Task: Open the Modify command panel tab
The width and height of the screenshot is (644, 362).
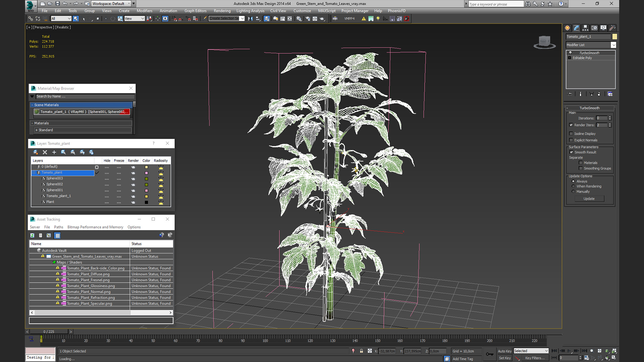Action: [576, 28]
